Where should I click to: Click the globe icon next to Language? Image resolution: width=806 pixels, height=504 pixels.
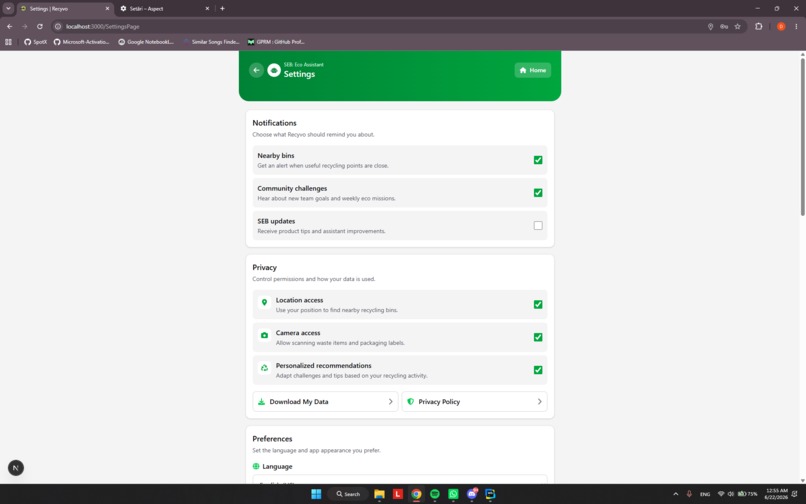(256, 466)
